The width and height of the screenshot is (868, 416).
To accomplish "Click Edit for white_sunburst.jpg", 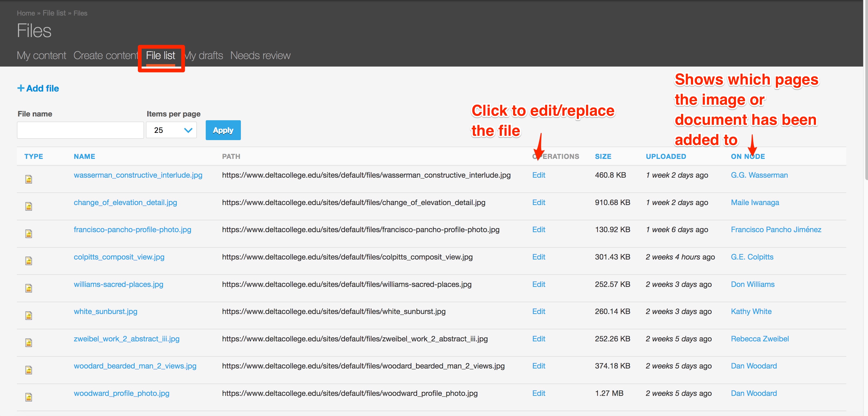I will 538,312.
